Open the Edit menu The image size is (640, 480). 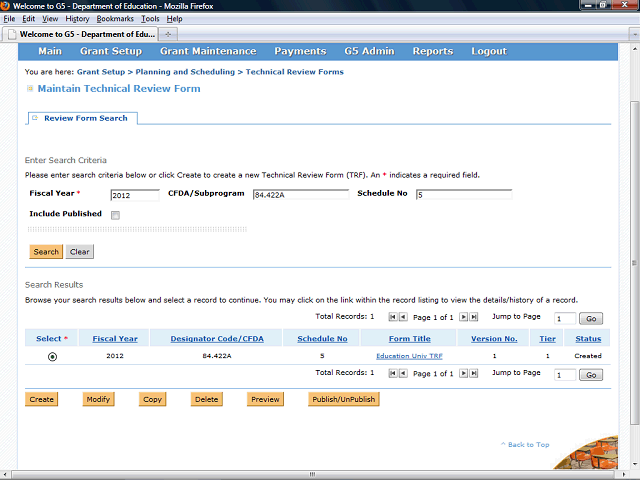tap(29, 19)
